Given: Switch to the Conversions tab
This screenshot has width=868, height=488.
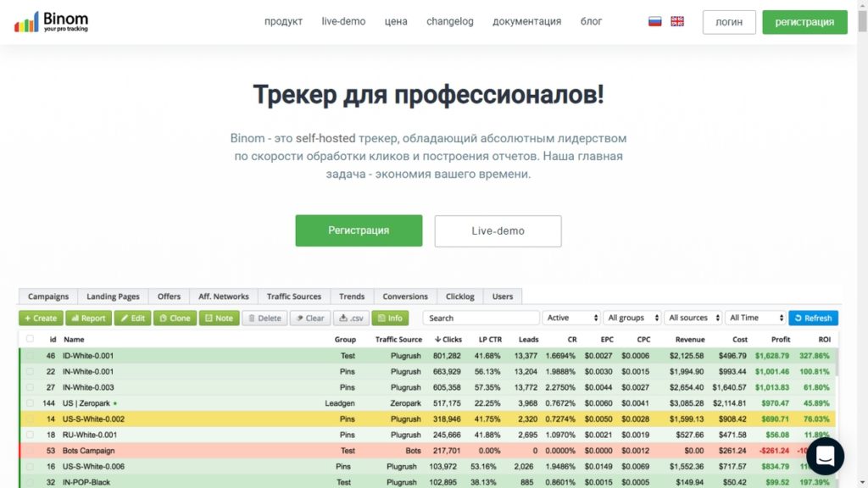Looking at the screenshot, I should [x=405, y=297].
